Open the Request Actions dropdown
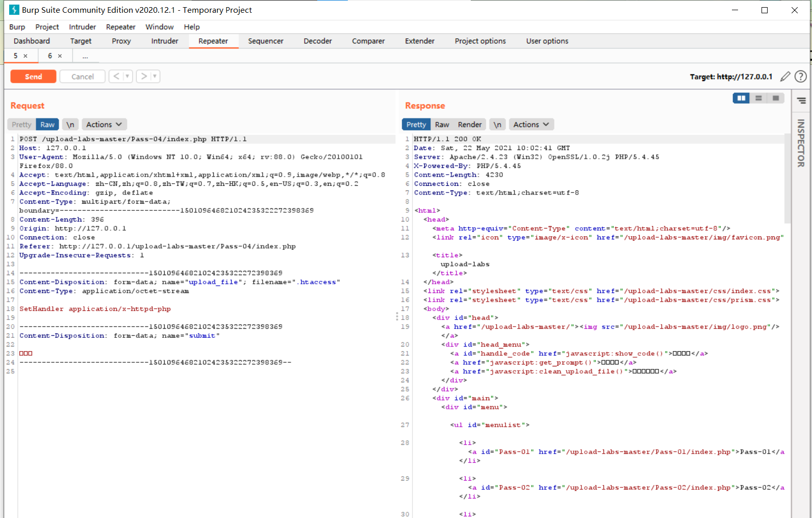812x518 pixels. [x=104, y=125]
